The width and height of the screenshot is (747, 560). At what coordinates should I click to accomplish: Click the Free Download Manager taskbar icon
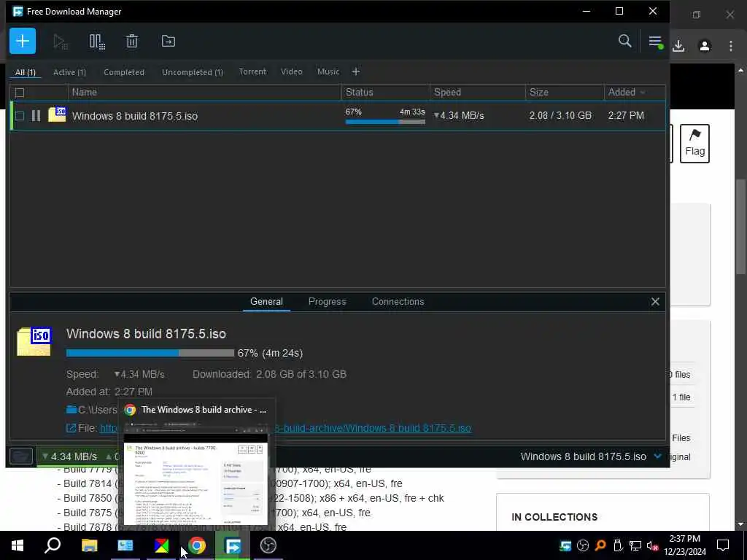click(233, 545)
